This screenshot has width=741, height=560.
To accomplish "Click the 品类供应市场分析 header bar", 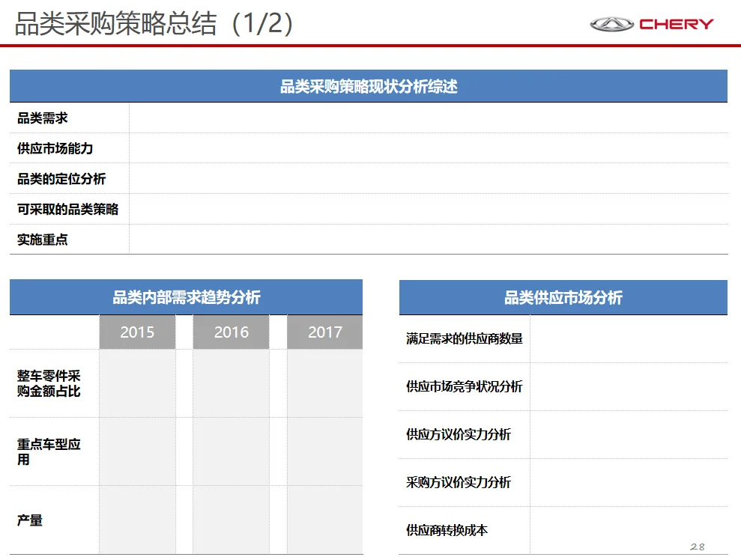I will coord(563,296).
